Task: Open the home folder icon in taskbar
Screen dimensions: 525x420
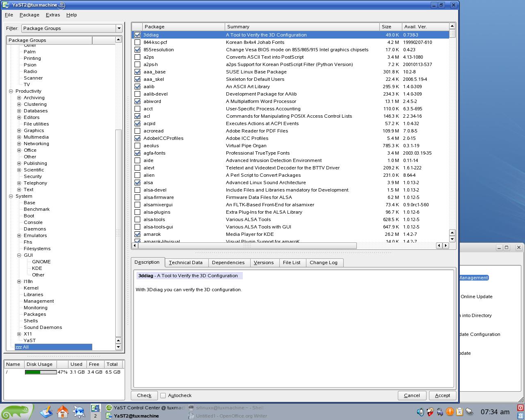Action: point(63,411)
